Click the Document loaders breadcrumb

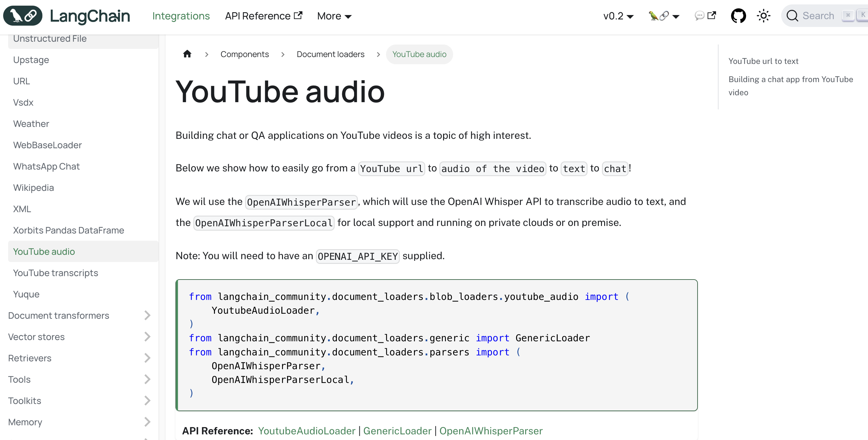coord(330,54)
